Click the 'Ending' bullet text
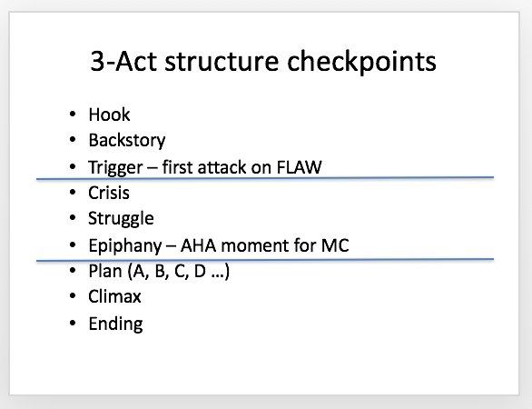Screen dimensions: 532x409 pos(115,324)
